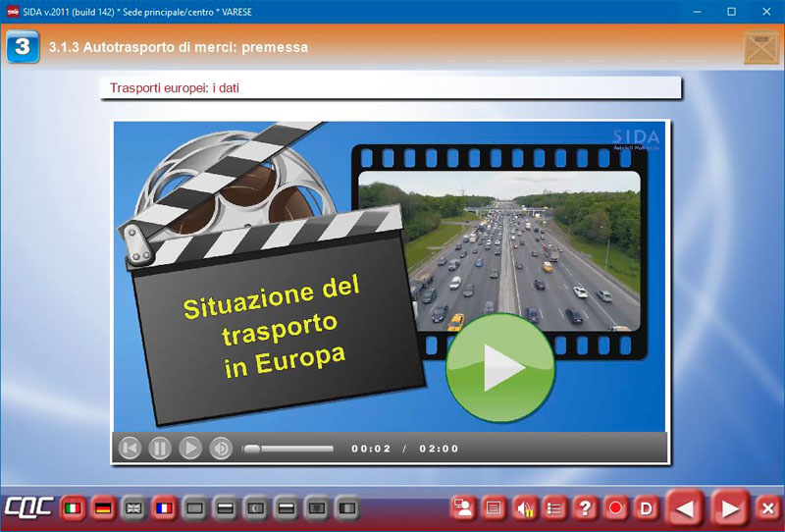
Task: Click the D button in bottom toolbar
Action: tap(646, 508)
